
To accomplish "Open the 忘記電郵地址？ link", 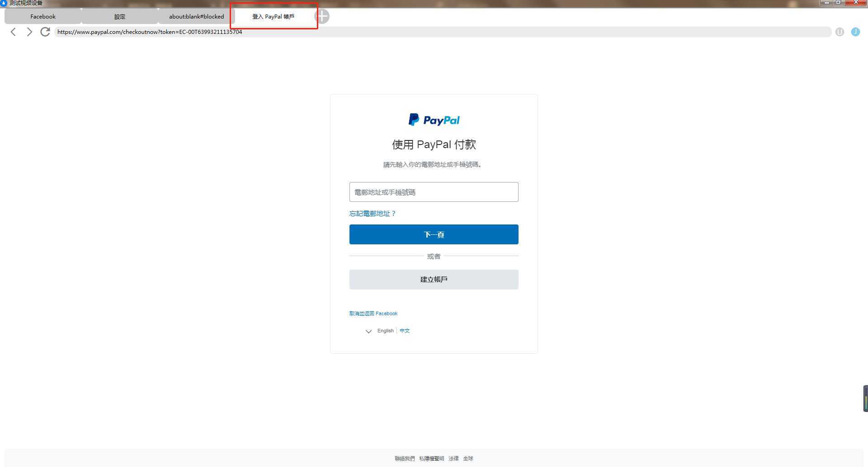I will click(373, 214).
